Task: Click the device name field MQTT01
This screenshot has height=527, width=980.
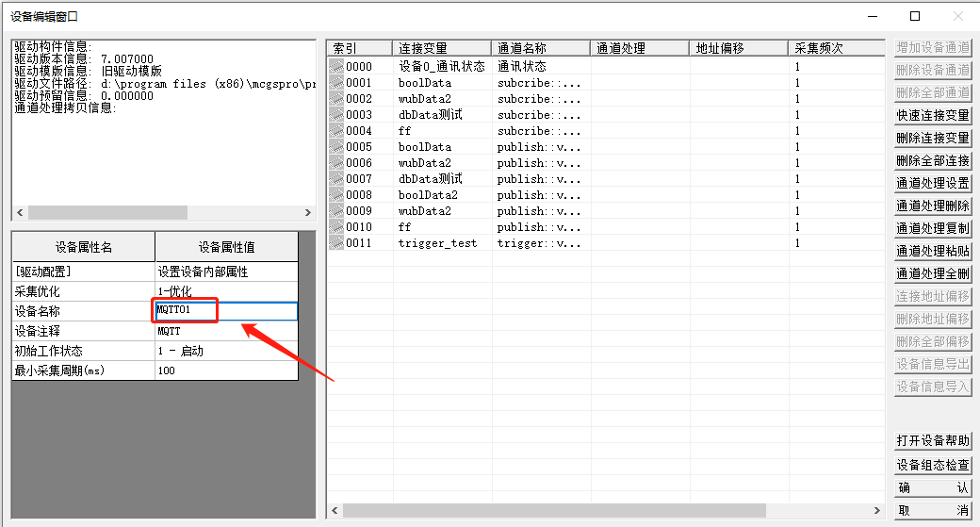Action: coord(226,311)
